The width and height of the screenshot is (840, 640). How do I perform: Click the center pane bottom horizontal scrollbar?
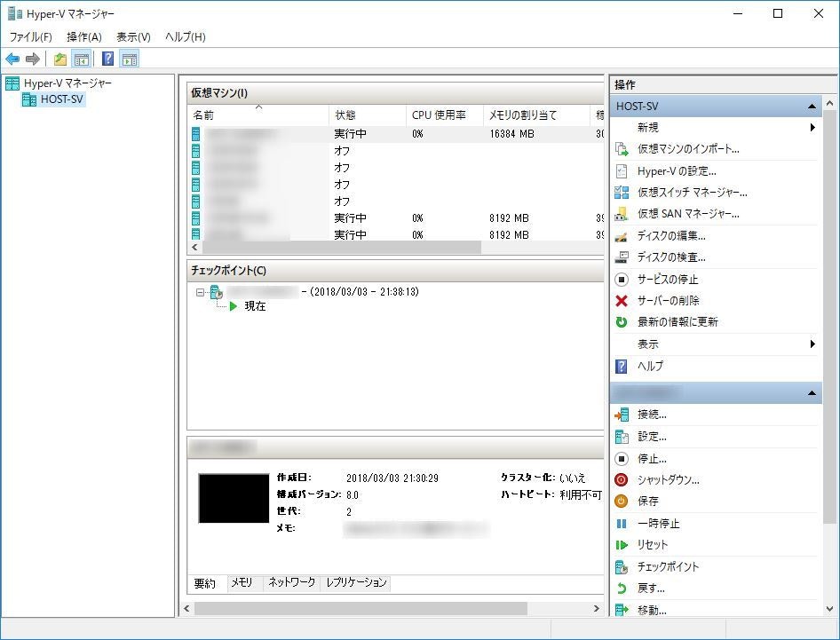pos(361,609)
